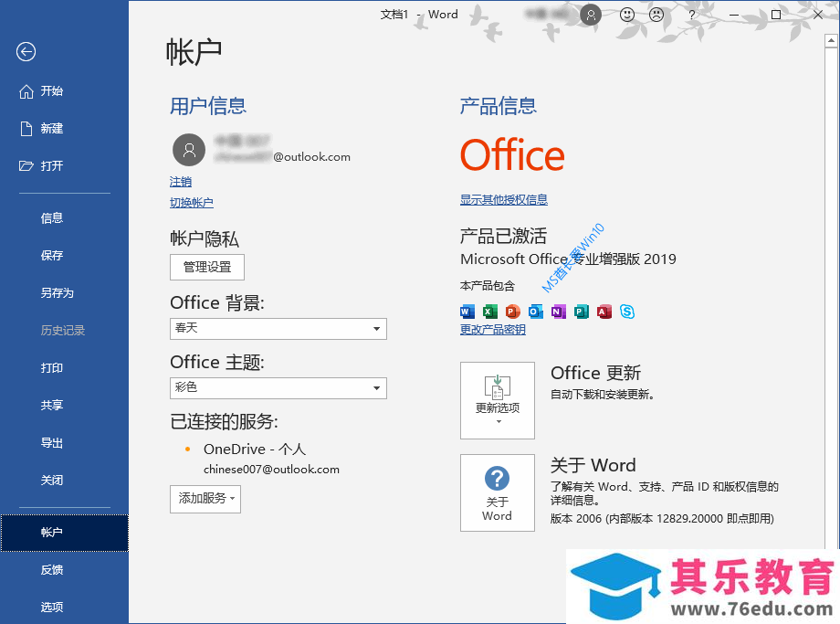Maximize the Word window
This screenshot has height=624, width=840.
click(x=776, y=15)
